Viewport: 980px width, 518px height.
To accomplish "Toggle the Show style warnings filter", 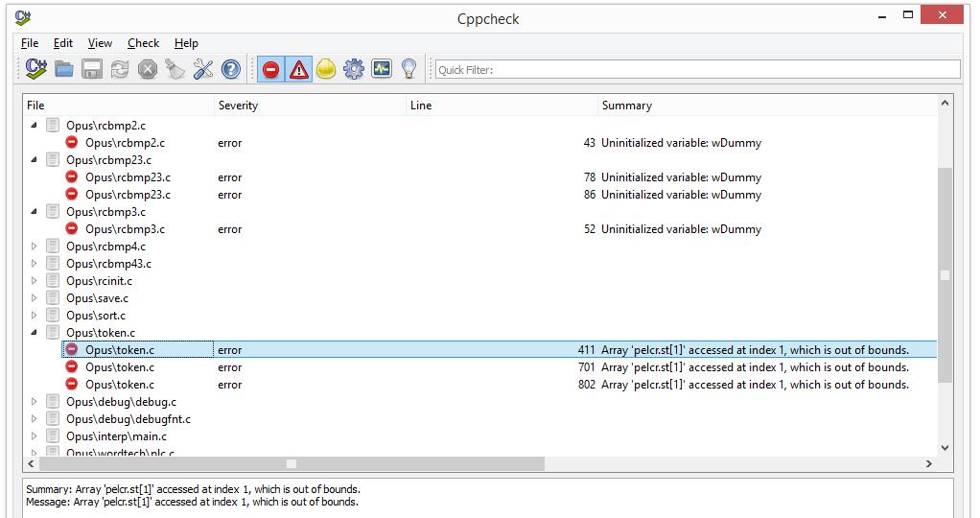I will (326, 69).
